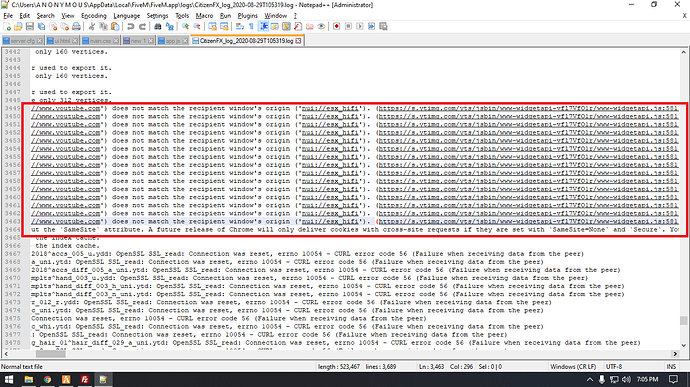This screenshot has width=690, height=387.
Task: Open the Window menu
Action: (275, 15)
